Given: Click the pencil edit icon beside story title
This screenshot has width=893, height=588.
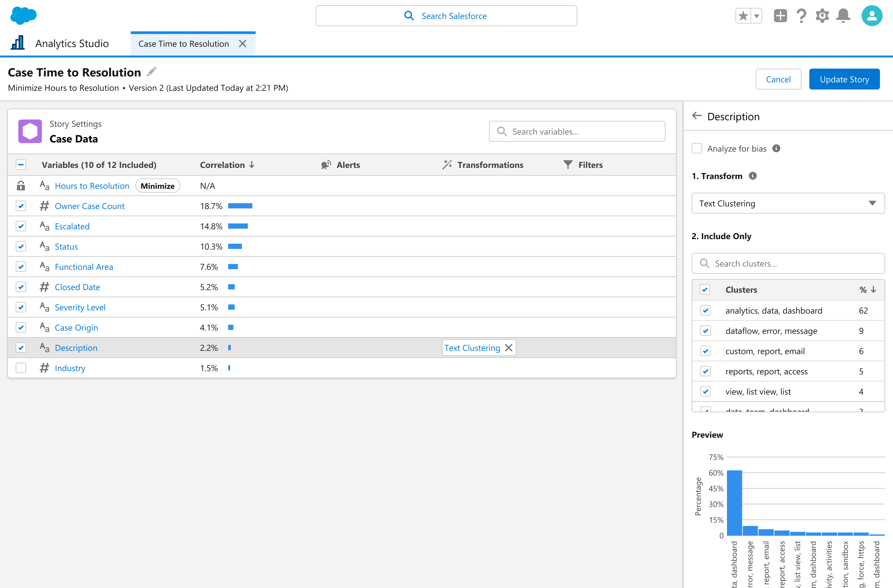Looking at the screenshot, I should click(152, 71).
